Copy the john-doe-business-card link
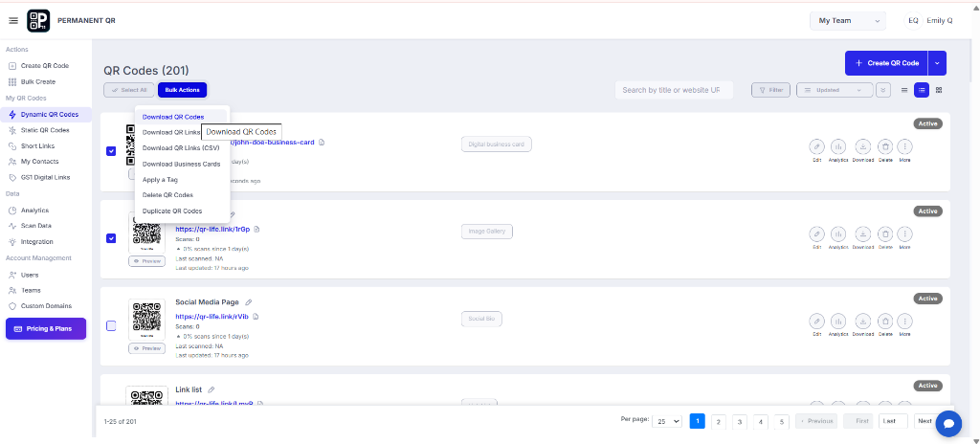 tap(322, 142)
